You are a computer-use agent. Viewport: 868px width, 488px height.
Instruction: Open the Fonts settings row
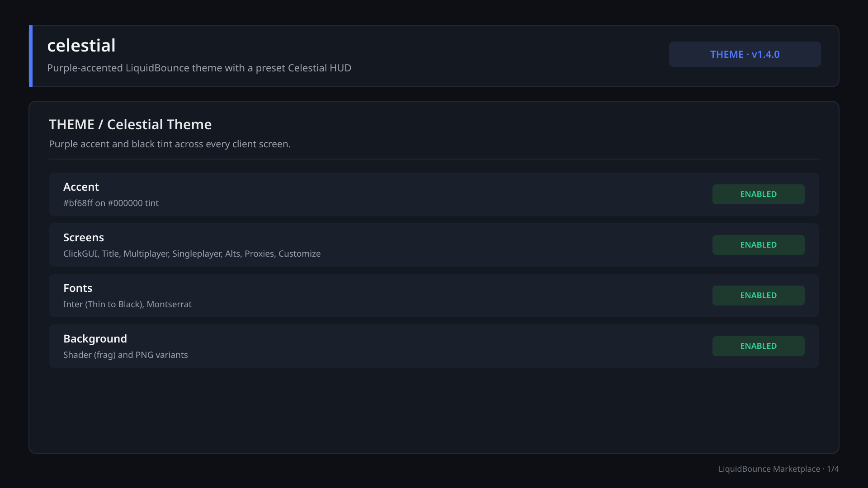point(434,296)
